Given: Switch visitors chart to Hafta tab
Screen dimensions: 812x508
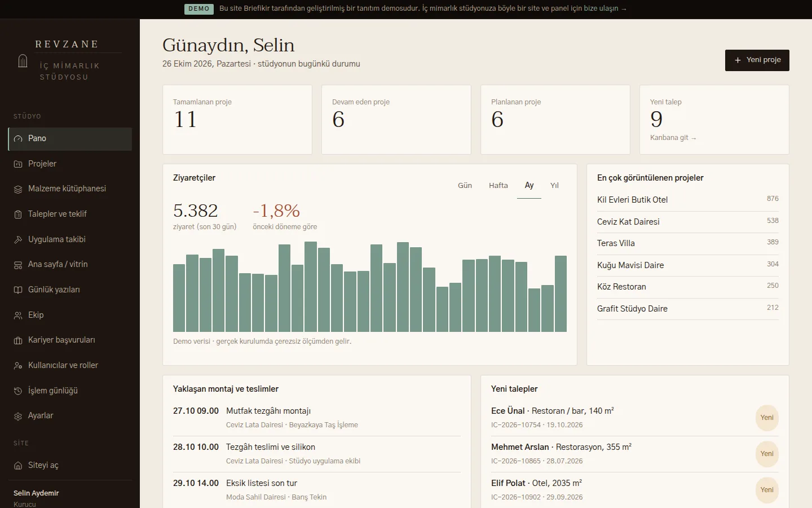Looking at the screenshot, I should click(498, 186).
